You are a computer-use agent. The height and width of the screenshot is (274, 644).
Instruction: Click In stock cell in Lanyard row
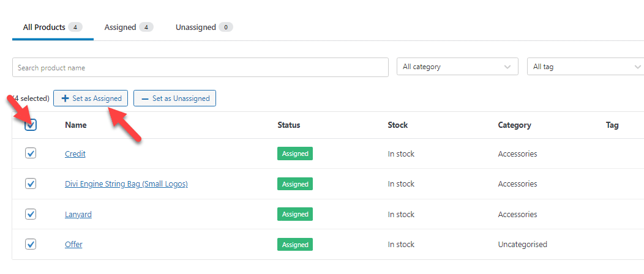pyautogui.click(x=401, y=215)
